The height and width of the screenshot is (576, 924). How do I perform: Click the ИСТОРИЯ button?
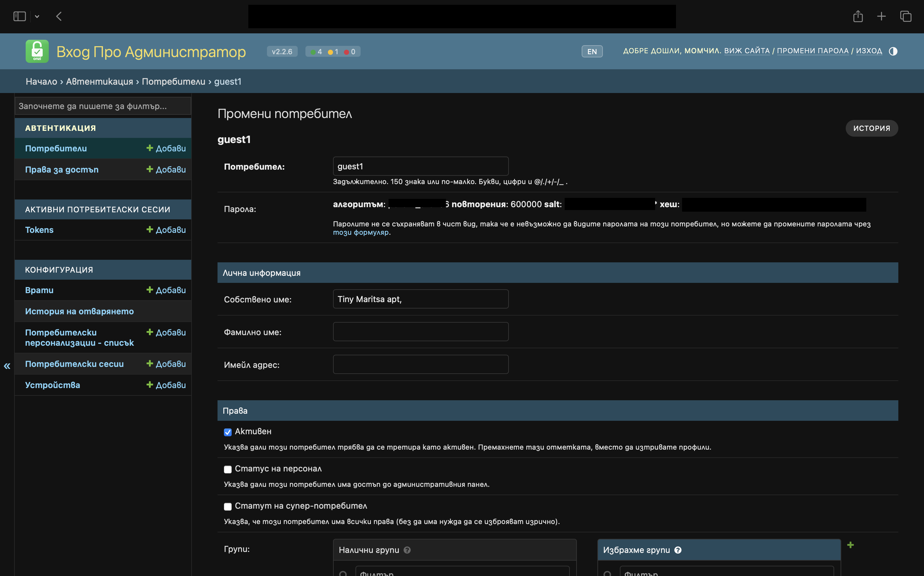point(871,128)
